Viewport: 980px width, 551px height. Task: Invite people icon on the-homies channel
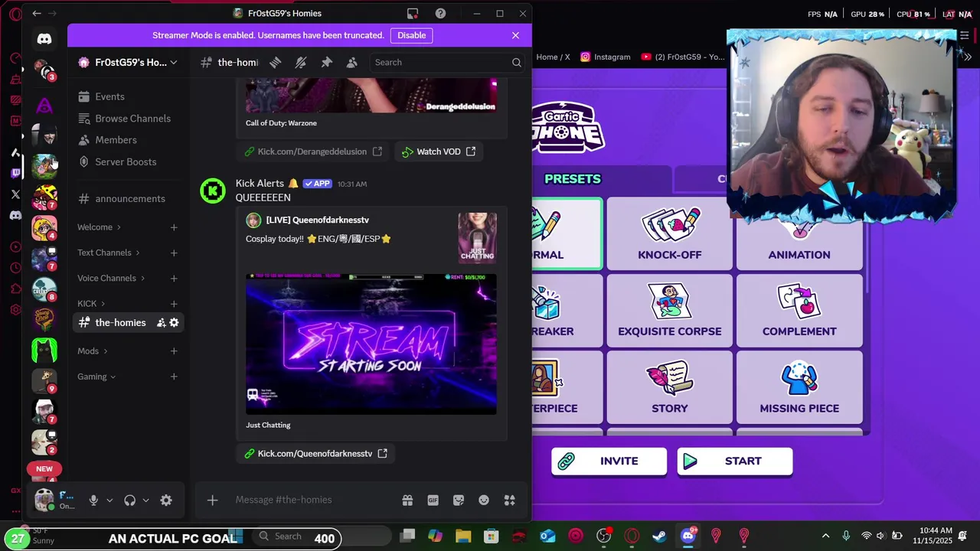[x=161, y=323]
